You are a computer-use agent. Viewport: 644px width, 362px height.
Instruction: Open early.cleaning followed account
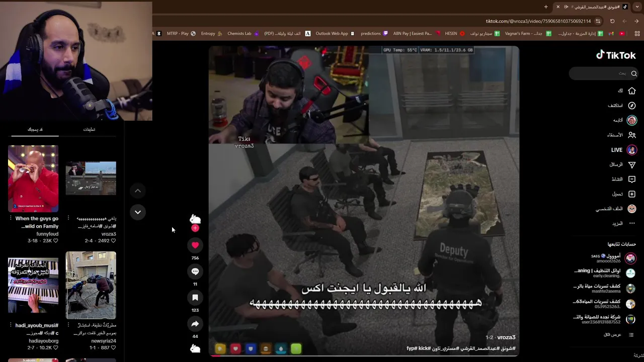pyautogui.click(x=605, y=273)
